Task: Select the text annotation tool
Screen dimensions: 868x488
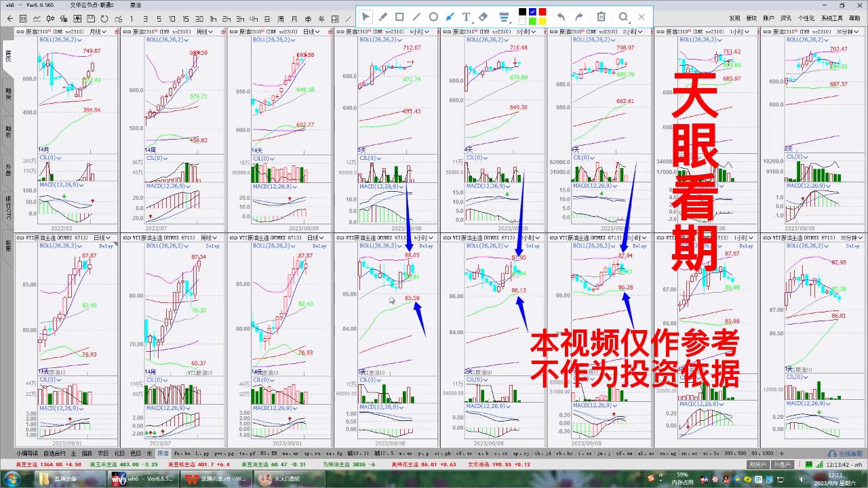Action: 466,17
